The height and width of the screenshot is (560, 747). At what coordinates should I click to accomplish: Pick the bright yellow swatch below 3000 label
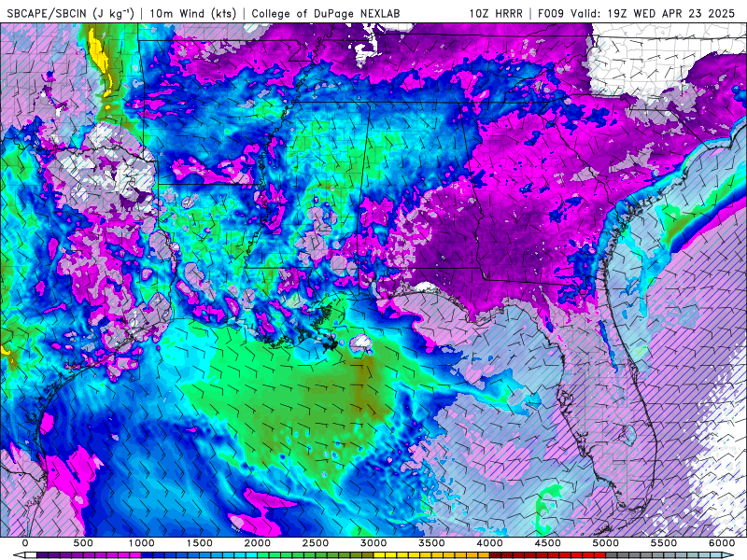pos(379,555)
